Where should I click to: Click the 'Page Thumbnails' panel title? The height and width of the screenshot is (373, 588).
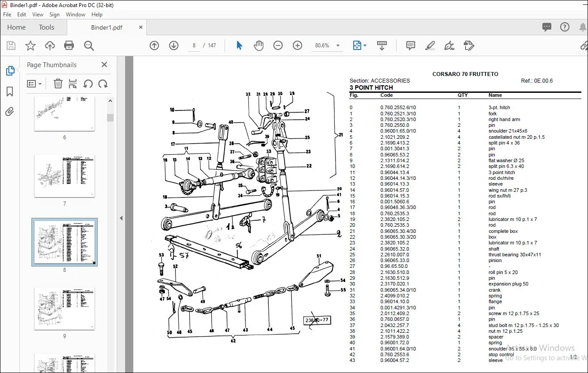[x=52, y=65]
